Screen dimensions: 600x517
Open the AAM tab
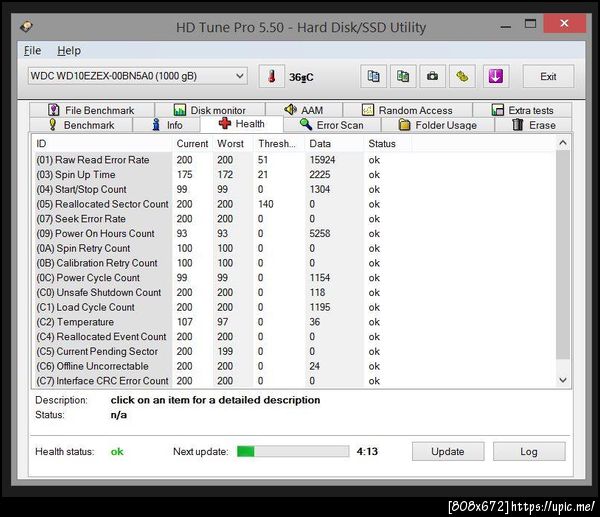point(304,110)
